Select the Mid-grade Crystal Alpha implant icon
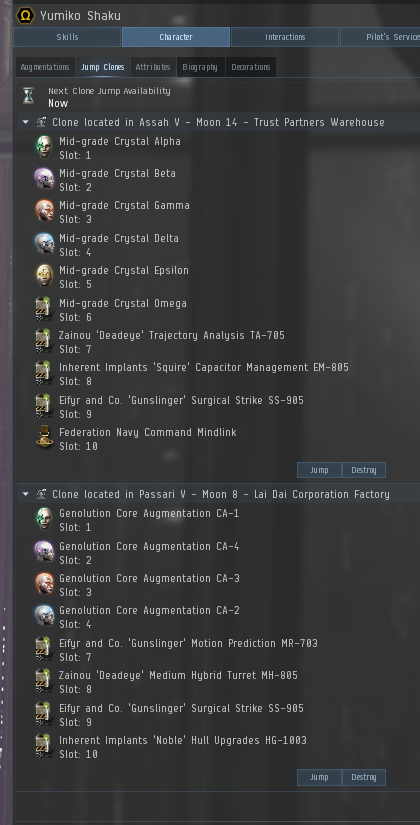The height and width of the screenshot is (825, 420). coord(44,147)
